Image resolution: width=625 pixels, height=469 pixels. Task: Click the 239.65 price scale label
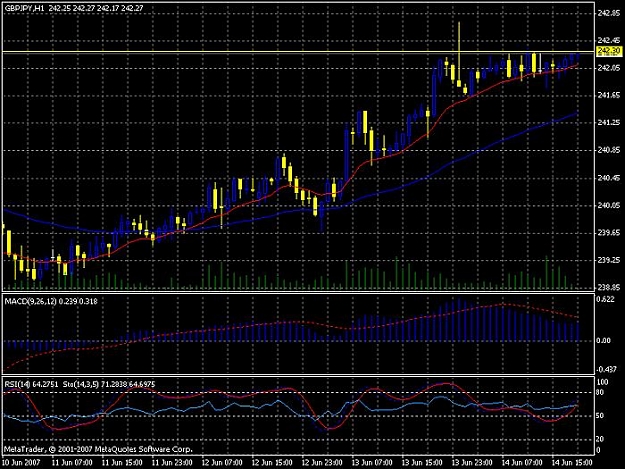[x=609, y=233]
